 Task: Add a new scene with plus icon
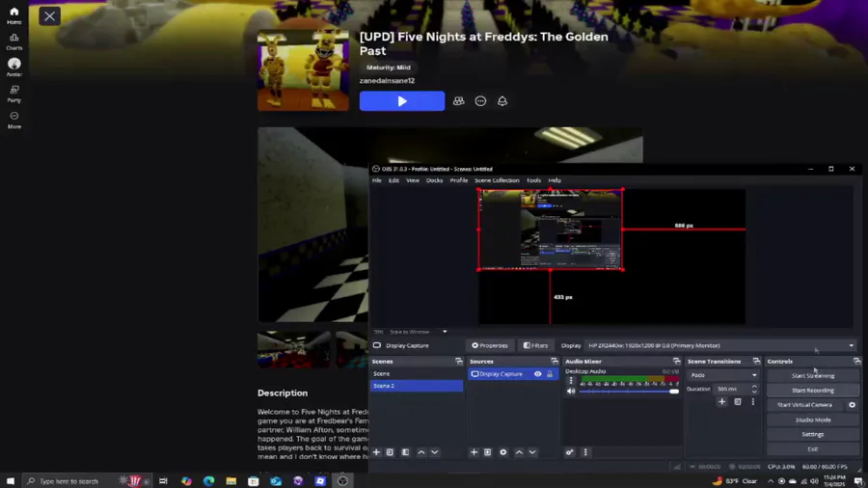coord(376,452)
